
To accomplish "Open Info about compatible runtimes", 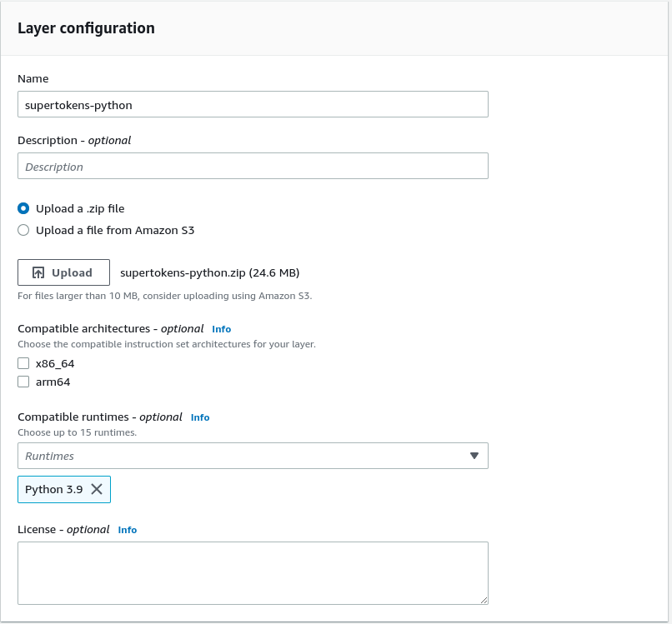I will click(x=200, y=417).
